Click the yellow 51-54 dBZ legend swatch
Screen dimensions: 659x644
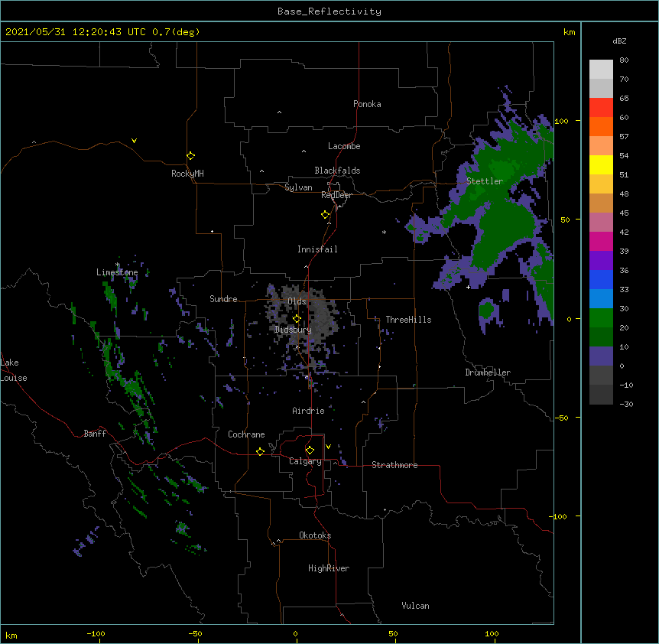pyautogui.click(x=601, y=164)
